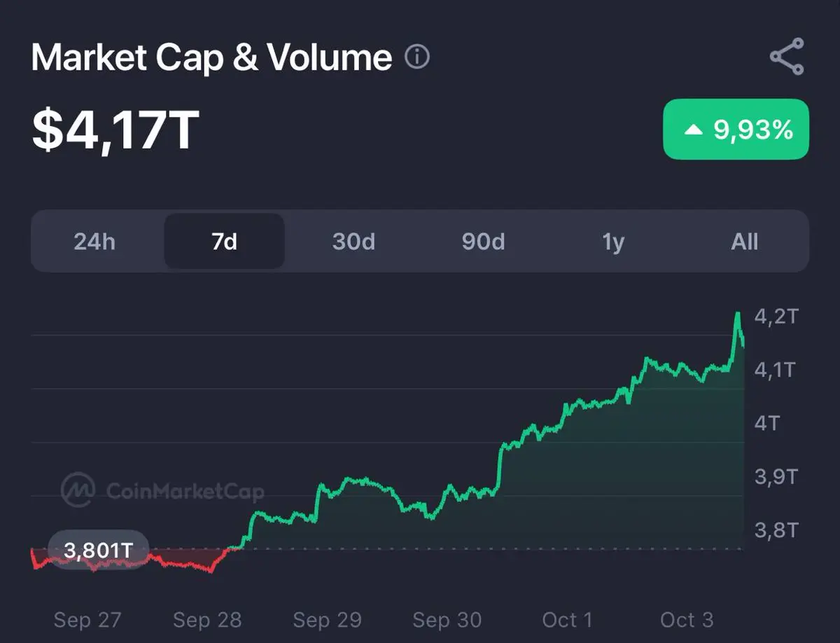Viewport: 840px width, 643px height.
Task: Show the All time range
Action: (x=744, y=242)
